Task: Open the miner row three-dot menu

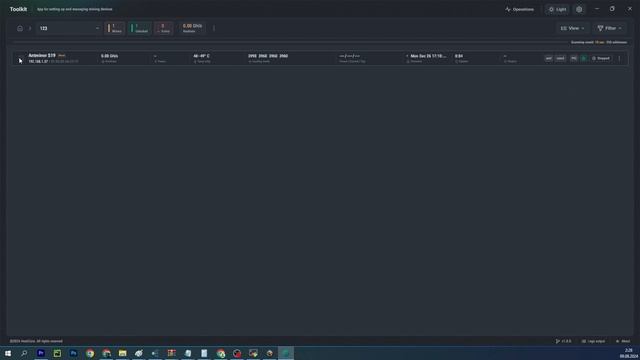Action: click(619, 58)
